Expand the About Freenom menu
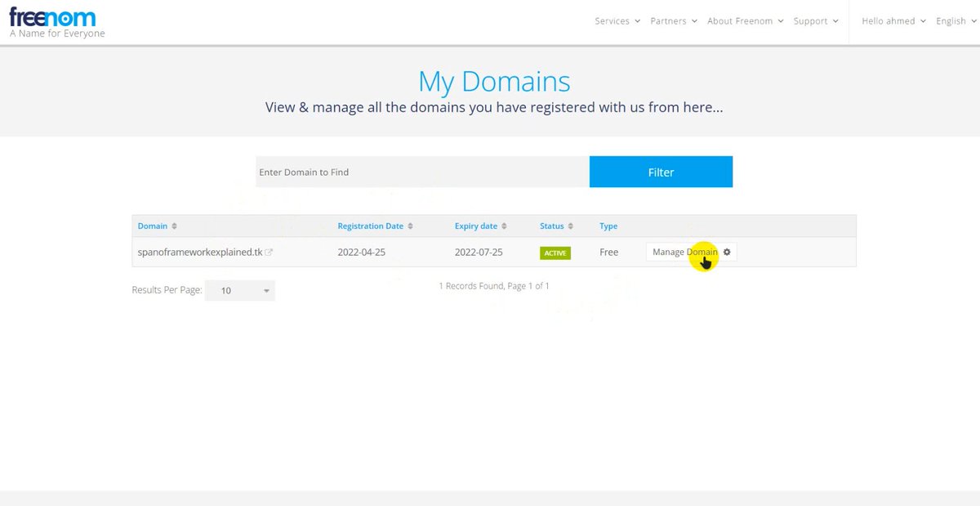 click(x=746, y=21)
